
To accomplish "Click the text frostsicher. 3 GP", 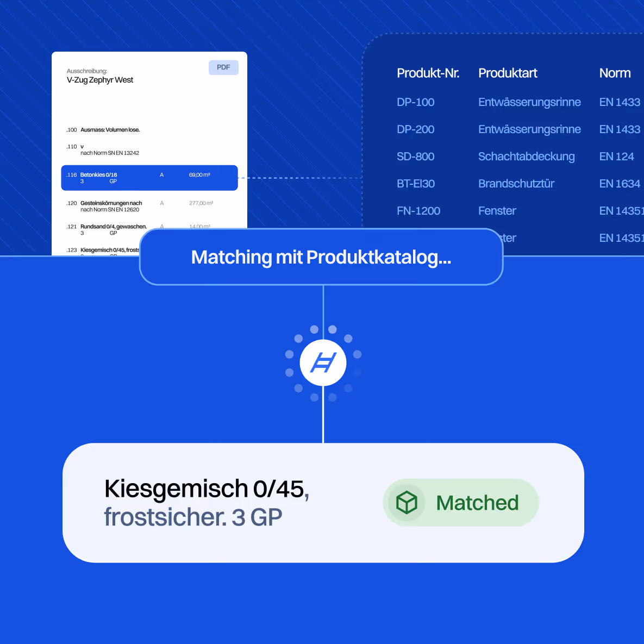I will (x=193, y=517).
